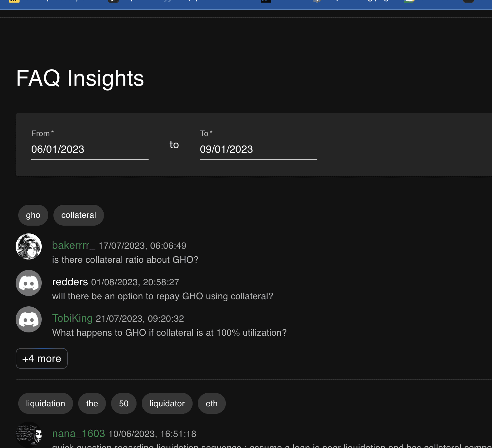This screenshot has width=492, height=448.
Task: Click the question about repaying GHO using collateral
Action: pos(163,296)
